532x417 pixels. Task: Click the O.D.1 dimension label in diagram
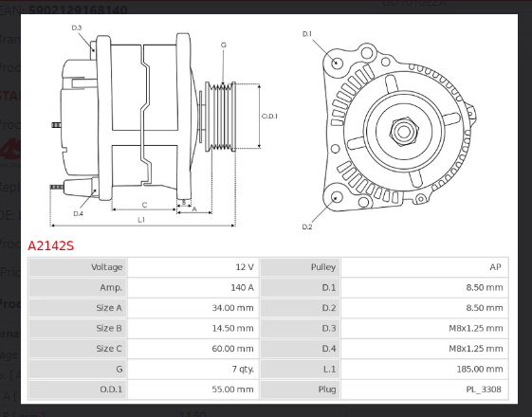[x=269, y=117]
